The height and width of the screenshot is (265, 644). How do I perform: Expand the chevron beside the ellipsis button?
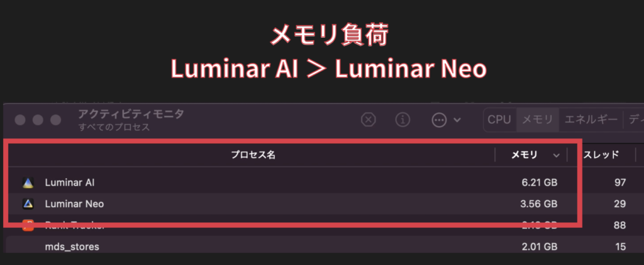(x=457, y=120)
